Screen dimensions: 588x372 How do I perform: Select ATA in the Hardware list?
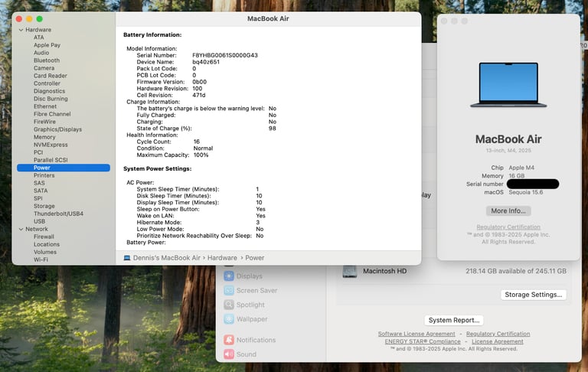[x=38, y=38]
